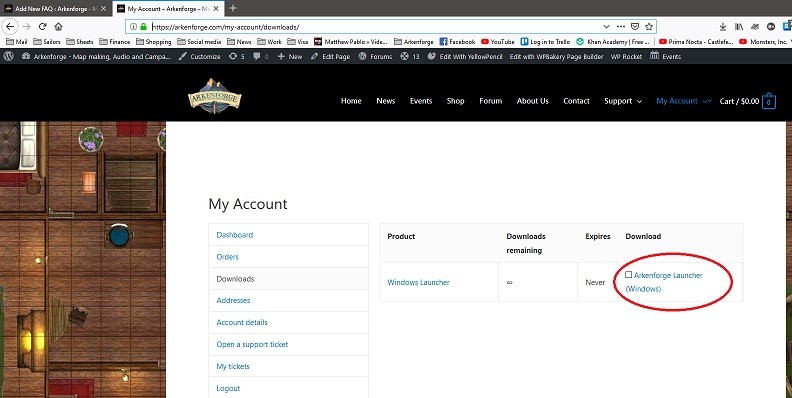This screenshot has height=398, width=792.
Task: Close the My Account tab
Action: (216, 9)
